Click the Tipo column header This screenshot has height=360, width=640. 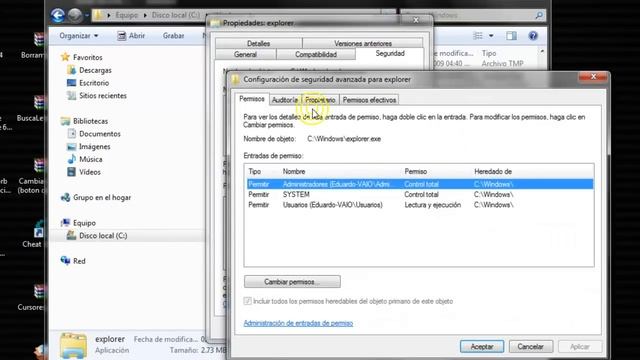click(x=255, y=172)
